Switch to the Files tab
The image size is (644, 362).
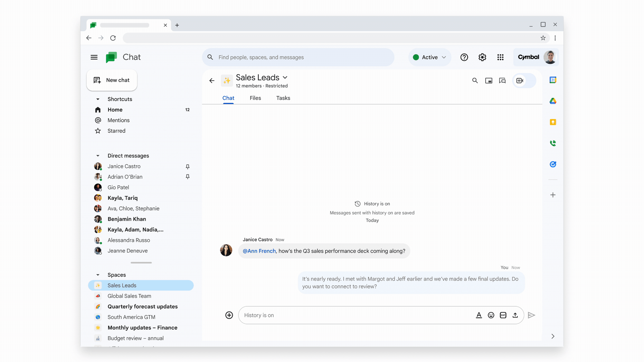tap(255, 98)
